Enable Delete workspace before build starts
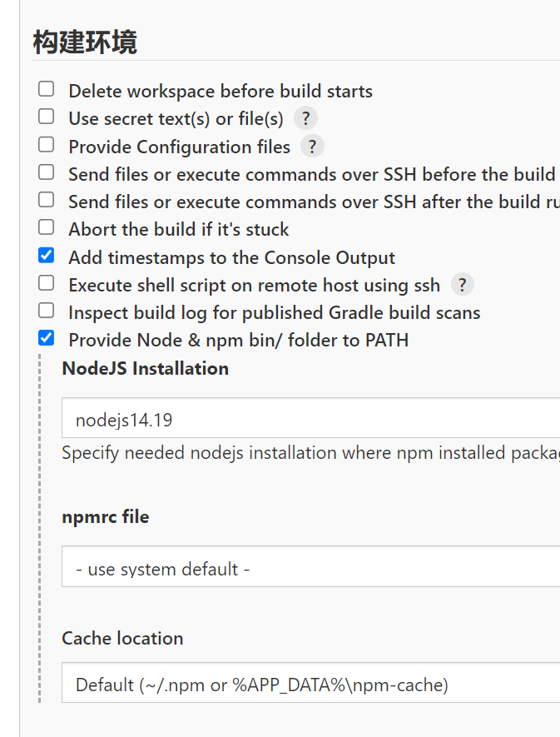 click(x=47, y=88)
